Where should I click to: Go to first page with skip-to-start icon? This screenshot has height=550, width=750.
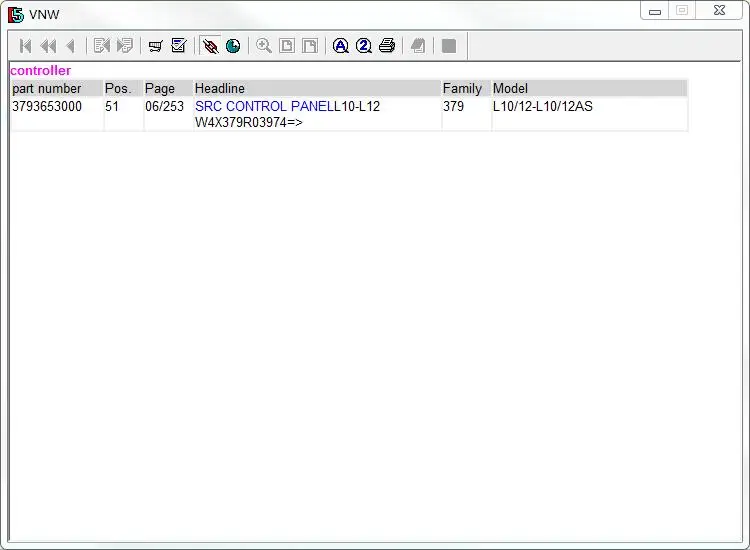pyautogui.click(x=25, y=46)
